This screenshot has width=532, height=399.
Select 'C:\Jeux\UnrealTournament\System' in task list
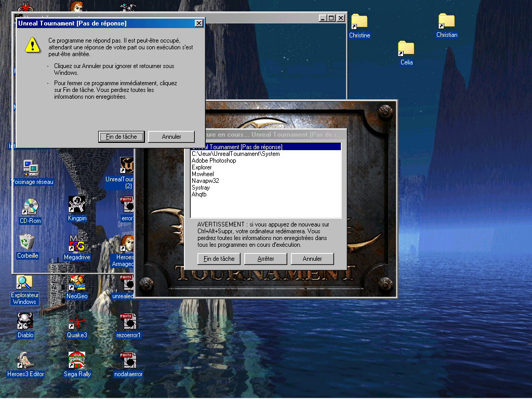[266, 154]
